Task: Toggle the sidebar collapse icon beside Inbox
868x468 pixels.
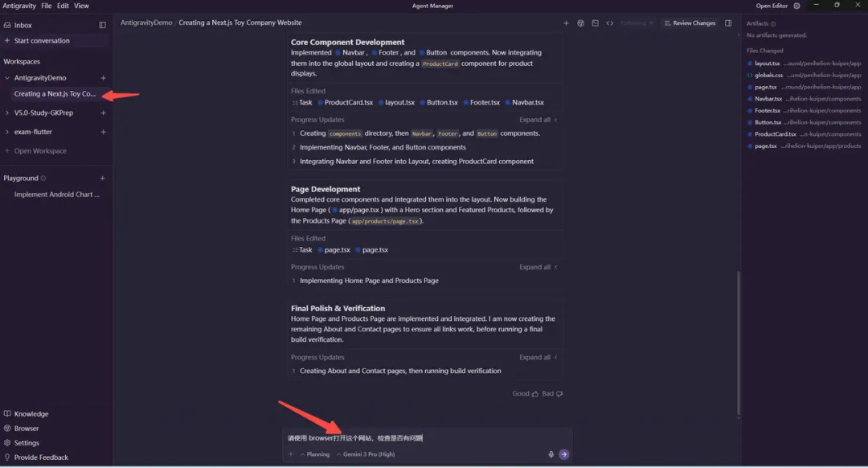Action: (x=102, y=25)
